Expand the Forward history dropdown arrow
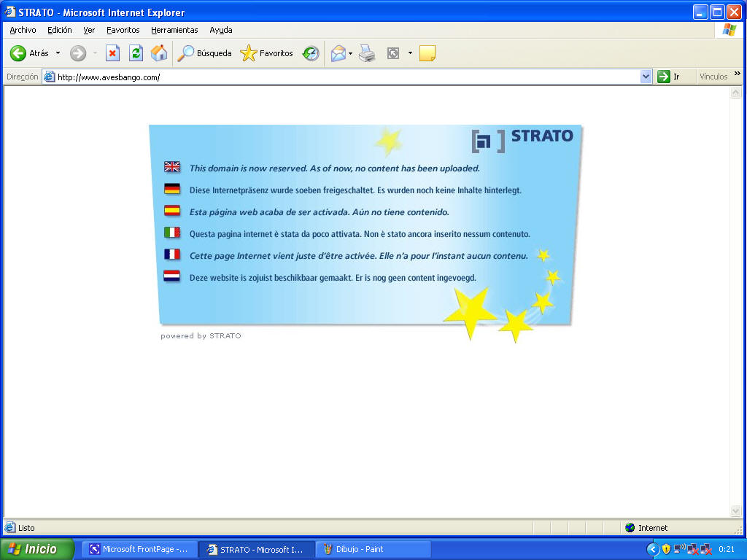747x560 pixels. click(x=95, y=53)
